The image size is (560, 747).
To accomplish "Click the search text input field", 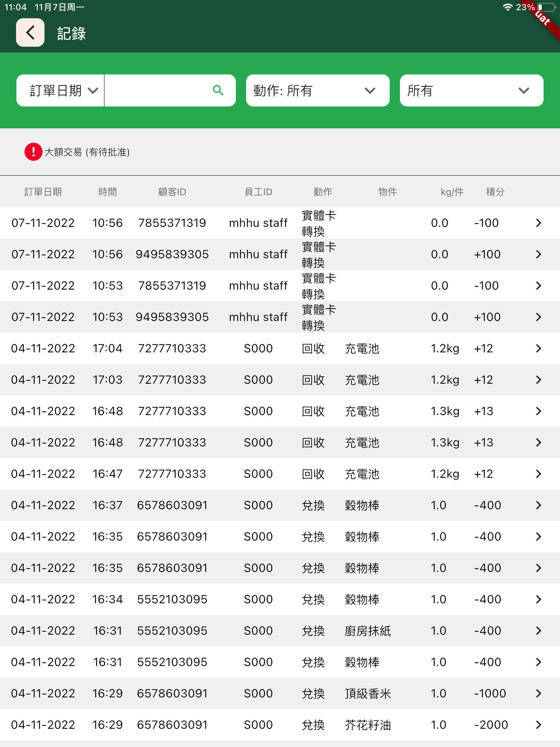I will (x=157, y=90).
